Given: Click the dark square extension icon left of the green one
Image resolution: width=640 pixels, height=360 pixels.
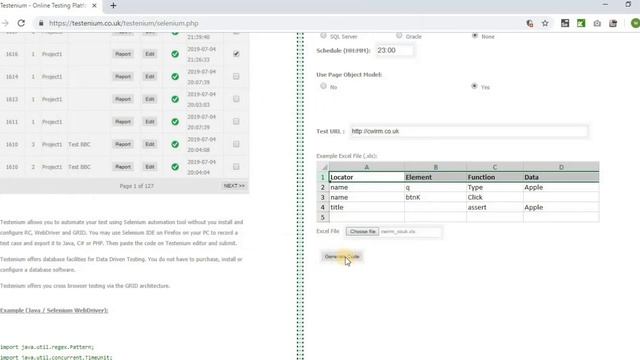Looking at the screenshot, I should tap(565, 23).
